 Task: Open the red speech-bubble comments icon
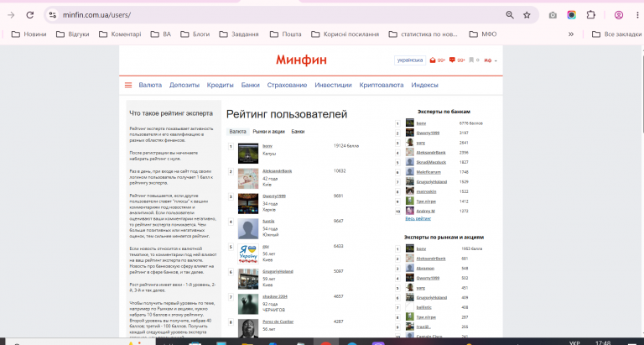452,60
